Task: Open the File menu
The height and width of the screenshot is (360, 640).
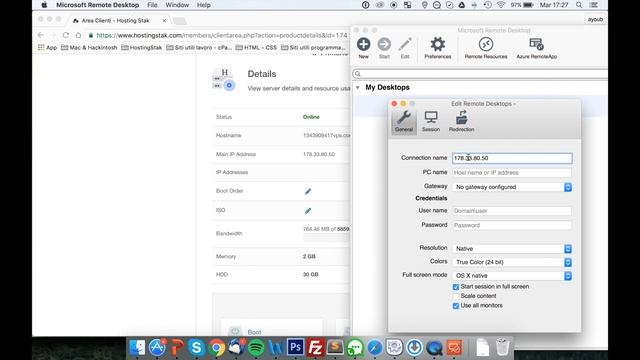Action: [x=152, y=5]
